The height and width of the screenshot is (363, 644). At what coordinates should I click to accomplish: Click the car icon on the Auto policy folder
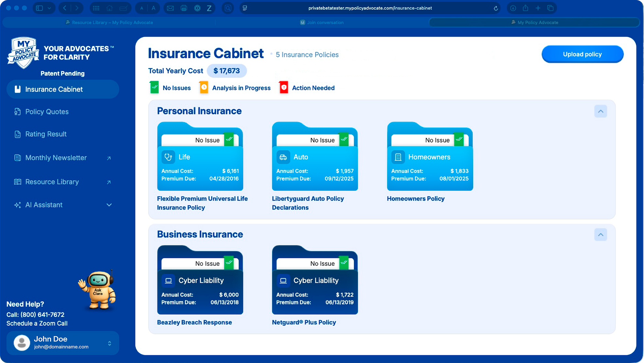click(283, 157)
